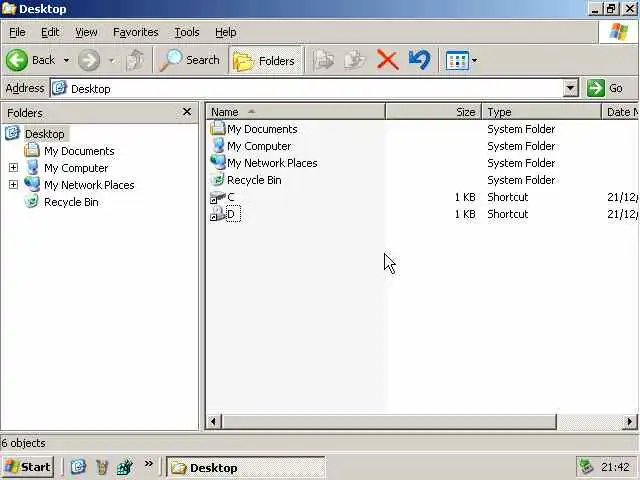Click the green Go button

click(x=604, y=88)
